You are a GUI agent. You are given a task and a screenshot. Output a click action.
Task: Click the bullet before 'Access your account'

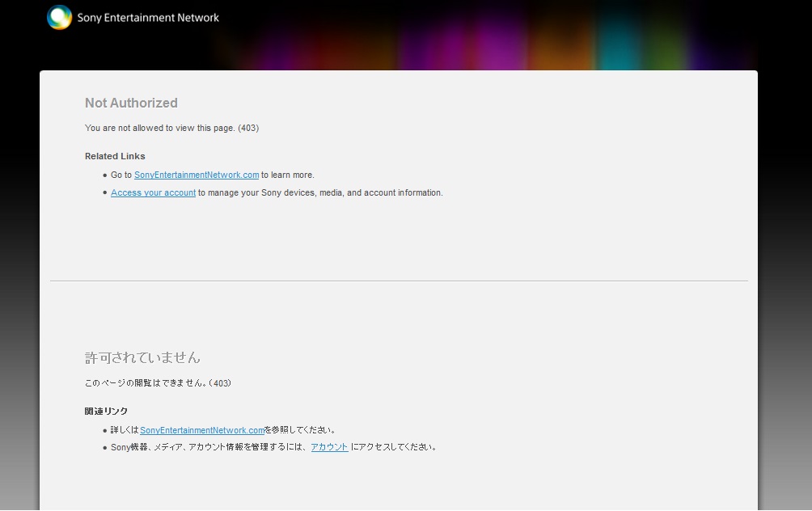105,193
